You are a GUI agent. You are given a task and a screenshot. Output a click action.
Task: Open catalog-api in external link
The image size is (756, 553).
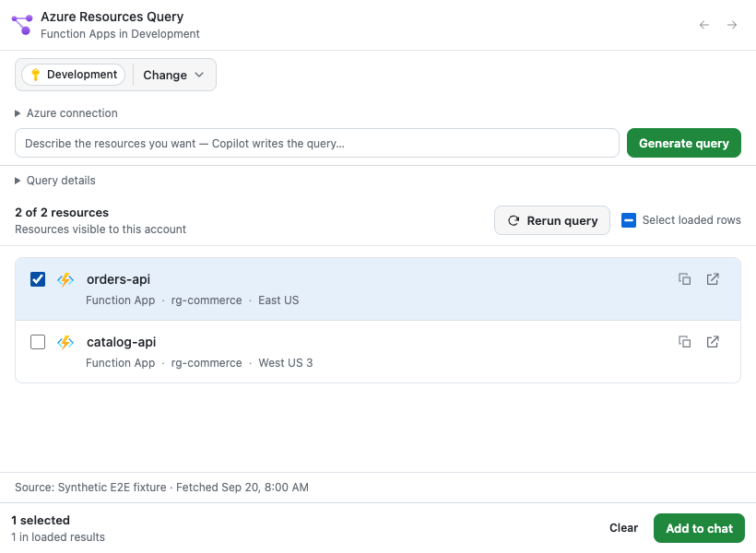click(713, 342)
